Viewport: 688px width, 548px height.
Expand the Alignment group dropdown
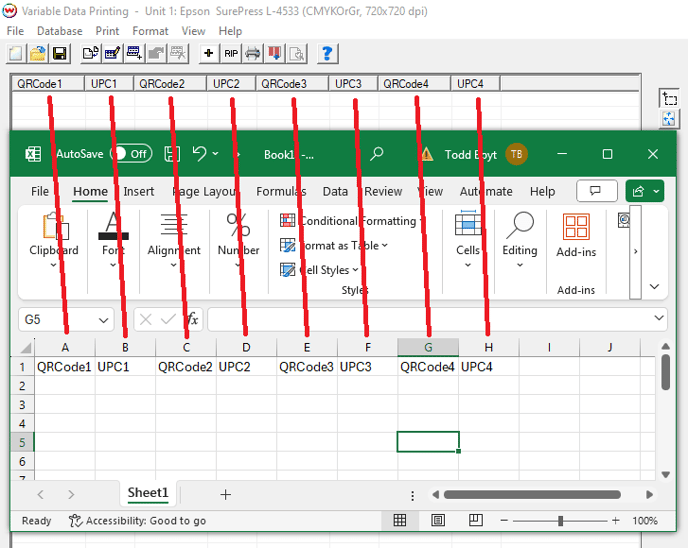coord(174,265)
